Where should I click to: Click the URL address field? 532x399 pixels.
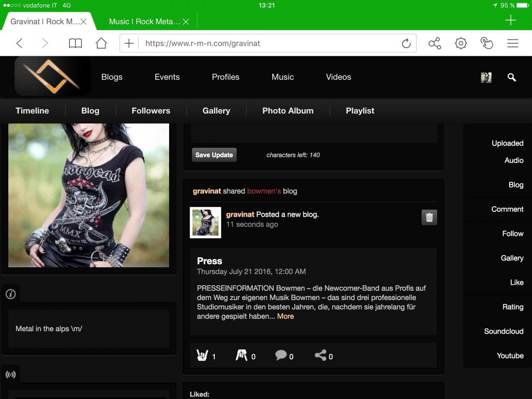tap(266, 43)
